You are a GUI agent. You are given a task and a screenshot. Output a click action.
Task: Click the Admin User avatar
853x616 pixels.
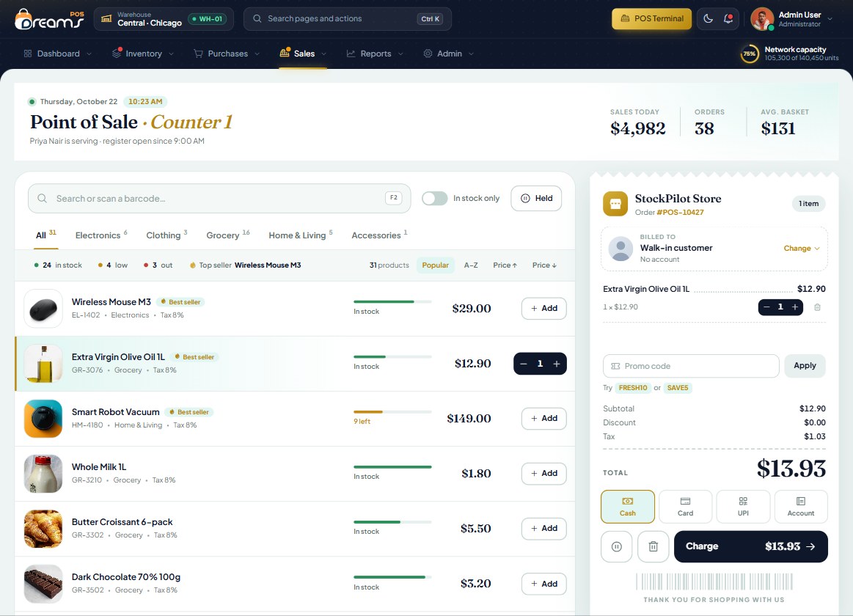(x=761, y=19)
